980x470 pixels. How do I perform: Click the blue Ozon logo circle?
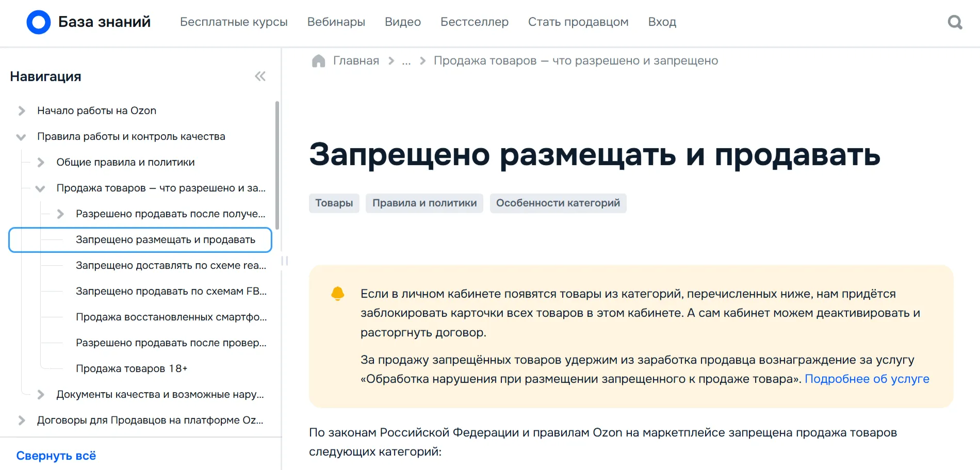39,22
